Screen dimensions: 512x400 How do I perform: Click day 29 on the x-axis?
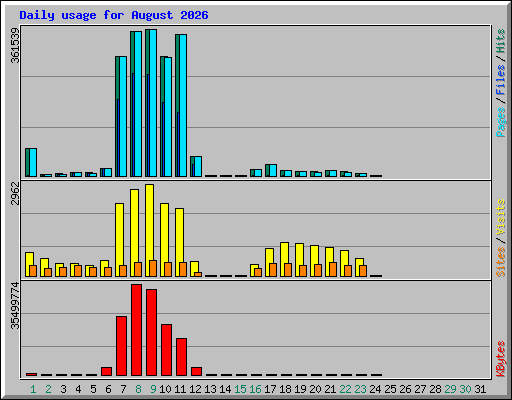[450, 389]
